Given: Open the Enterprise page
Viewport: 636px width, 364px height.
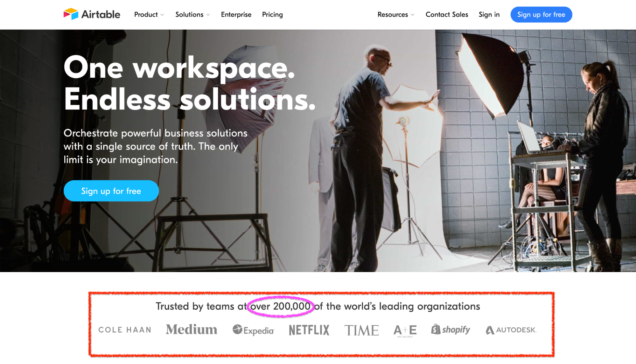Looking at the screenshot, I should tap(236, 15).
